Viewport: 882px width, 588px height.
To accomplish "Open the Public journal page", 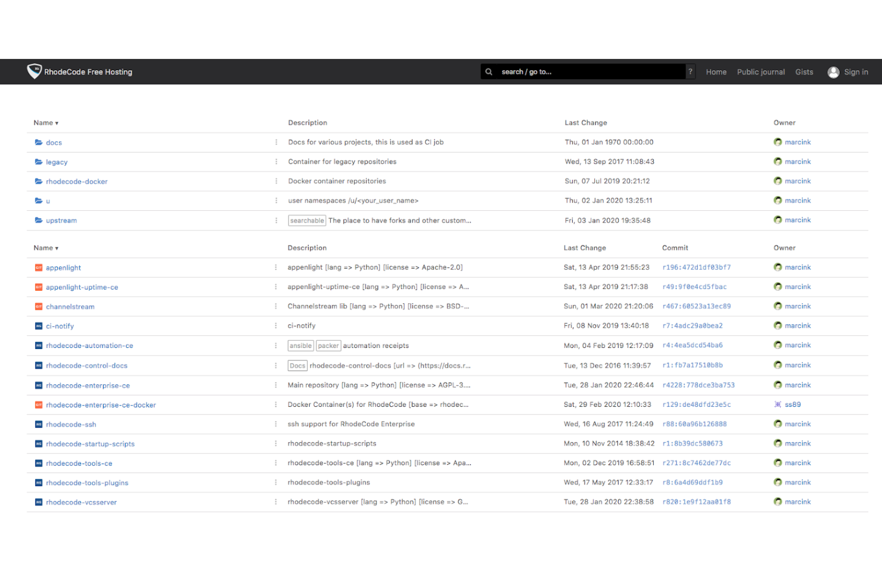I will [761, 71].
